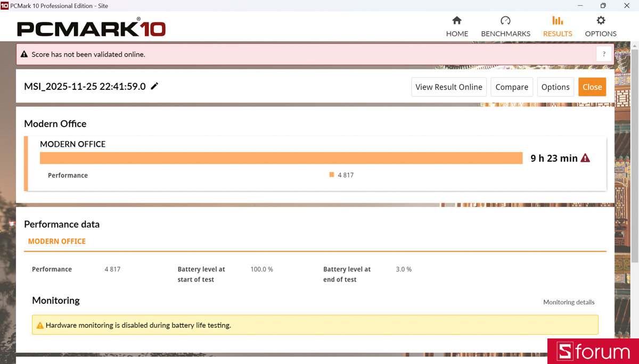Screen dimensions: 639x364
Task: Click the 3.0 % battery end value
Action: tap(404, 269)
